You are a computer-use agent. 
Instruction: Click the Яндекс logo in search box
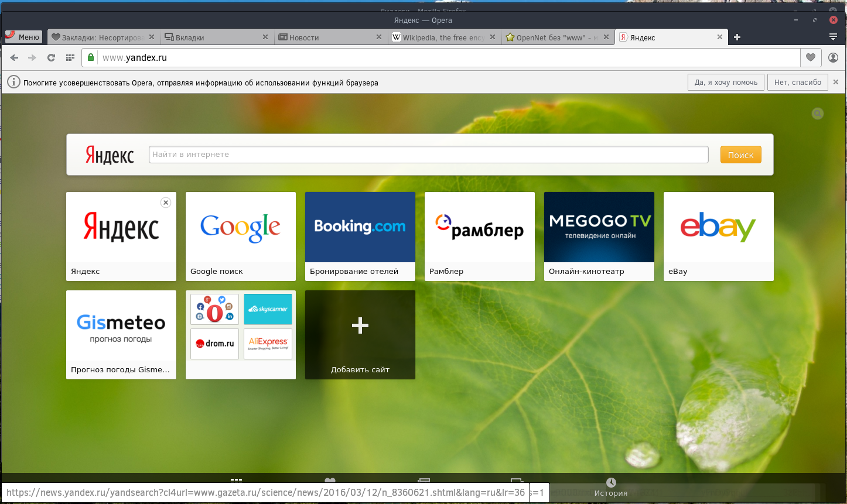click(x=110, y=155)
